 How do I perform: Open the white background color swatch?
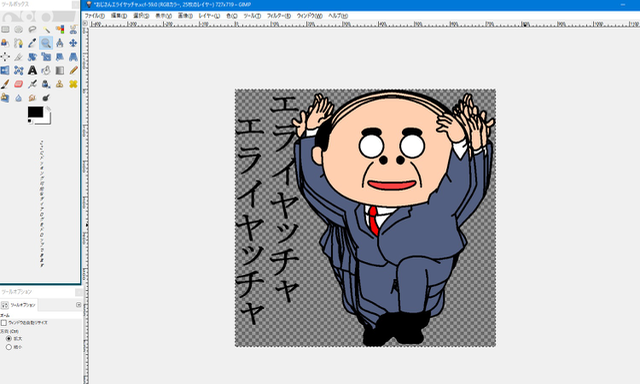point(48,121)
